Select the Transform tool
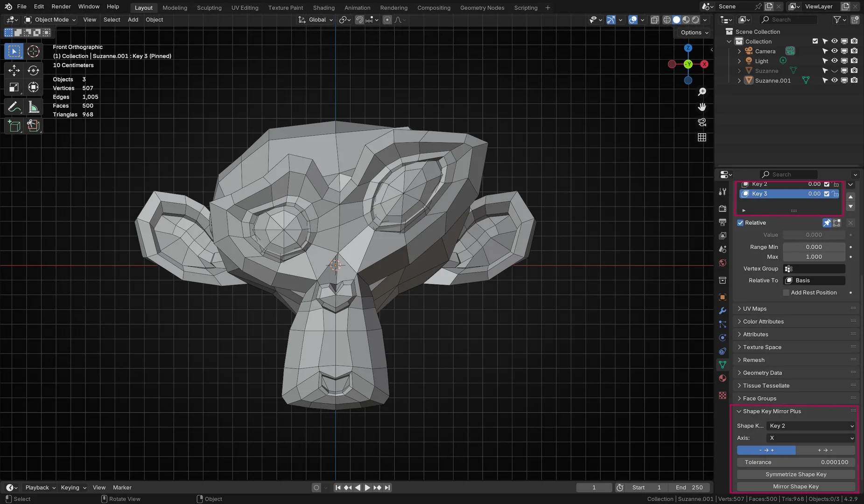This screenshot has height=504, width=864. tap(33, 87)
